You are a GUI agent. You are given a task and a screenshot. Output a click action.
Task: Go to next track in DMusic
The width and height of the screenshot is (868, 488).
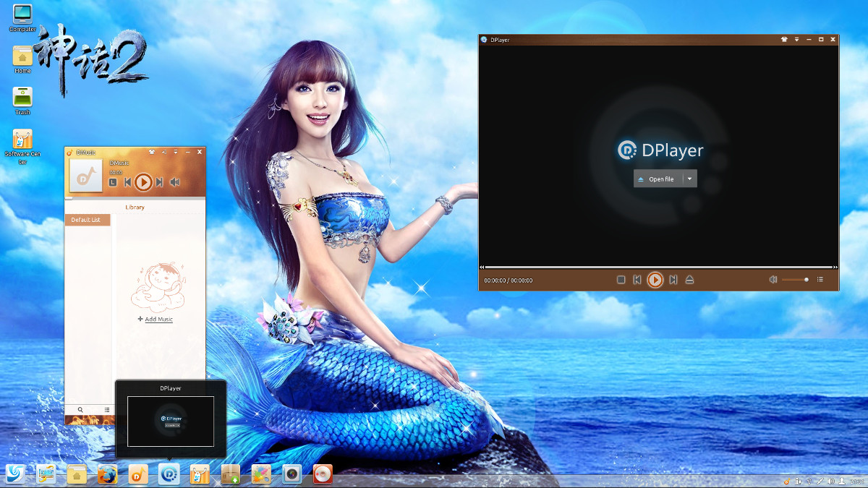[159, 182]
